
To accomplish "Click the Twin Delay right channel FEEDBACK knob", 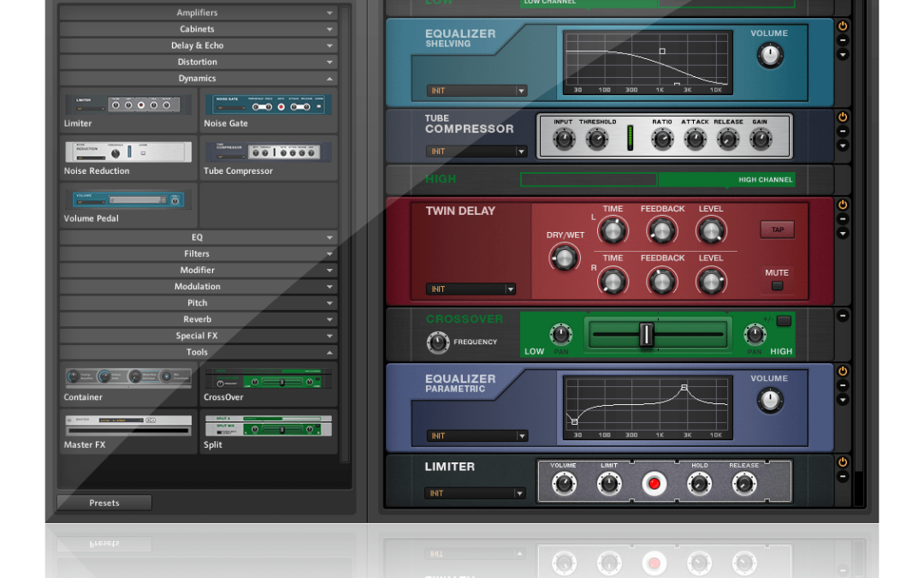I will click(661, 282).
